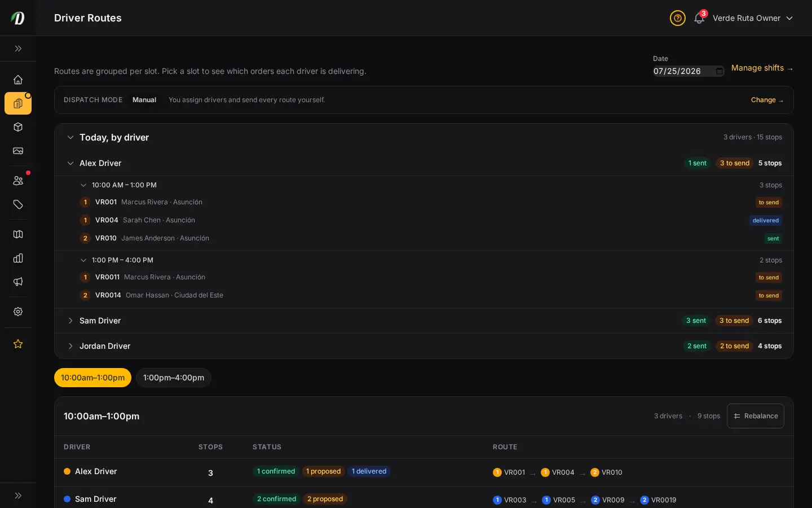Open the bar chart analytics icon
812x508 pixels.
[x=18, y=258]
